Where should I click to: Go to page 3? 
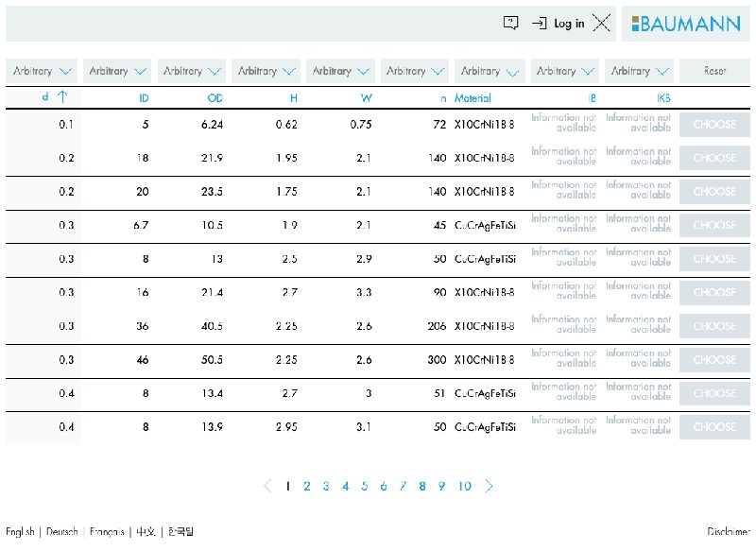tap(326, 486)
